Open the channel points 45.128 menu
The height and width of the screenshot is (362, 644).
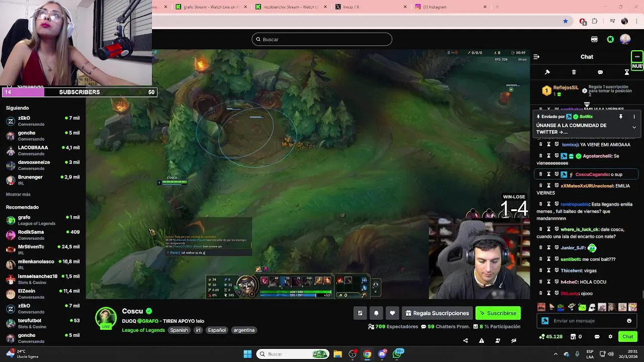[550, 336]
